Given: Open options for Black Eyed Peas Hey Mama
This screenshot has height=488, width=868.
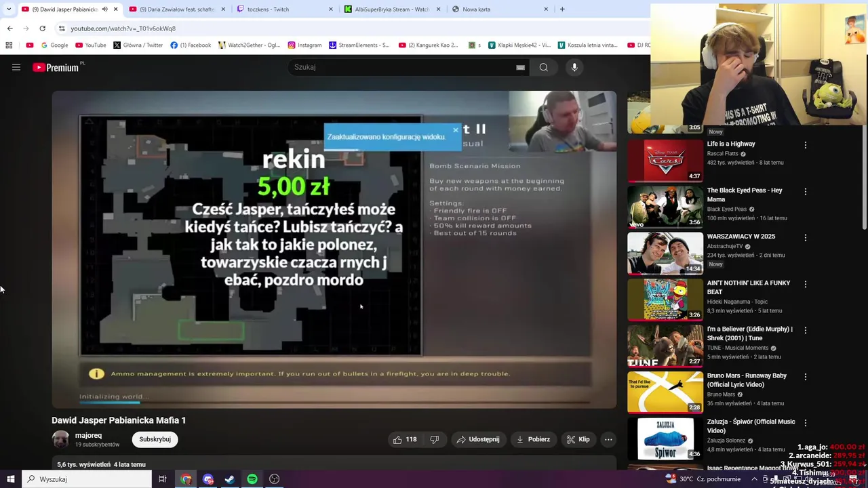Looking at the screenshot, I should (806, 192).
